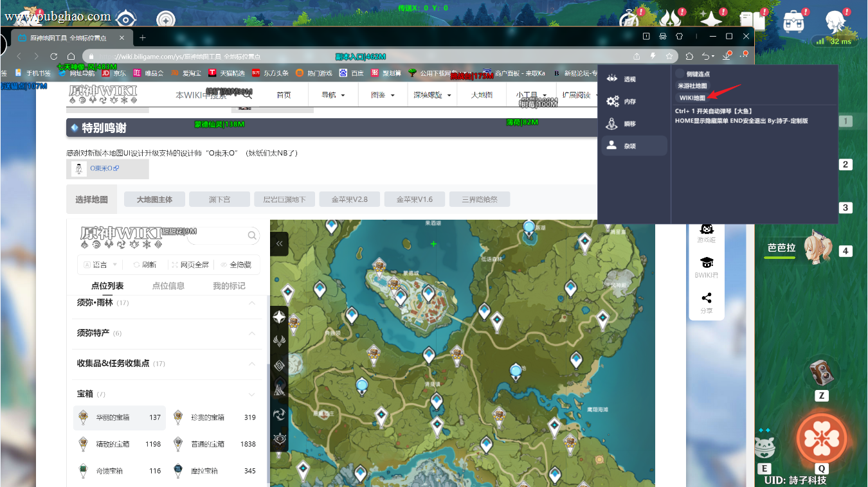
Task: Click the WIKI地图 button
Action: 692,98
